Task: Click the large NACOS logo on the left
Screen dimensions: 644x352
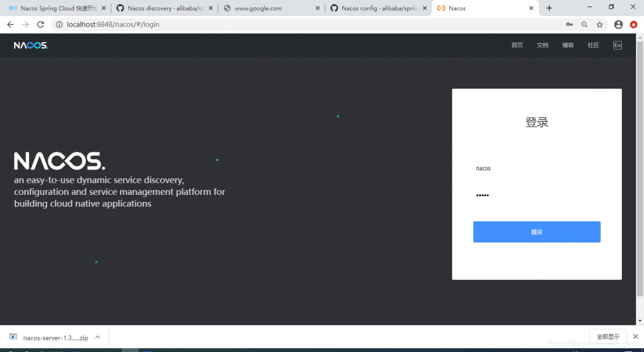Action: [59, 161]
